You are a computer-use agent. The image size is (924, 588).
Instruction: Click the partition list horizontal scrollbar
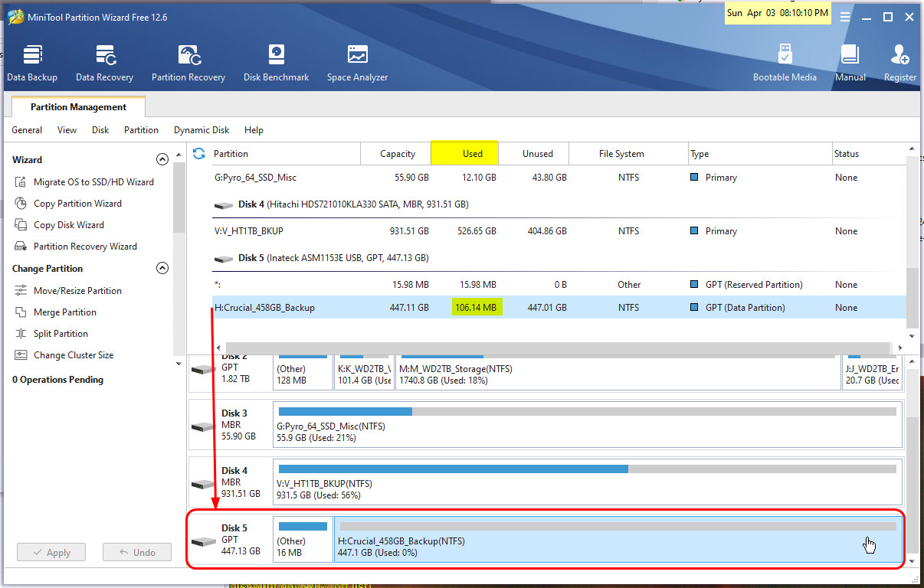559,348
